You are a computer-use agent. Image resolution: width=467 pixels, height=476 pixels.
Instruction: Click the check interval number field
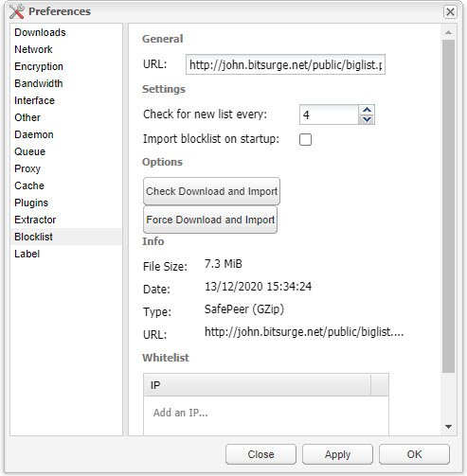(329, 115)
